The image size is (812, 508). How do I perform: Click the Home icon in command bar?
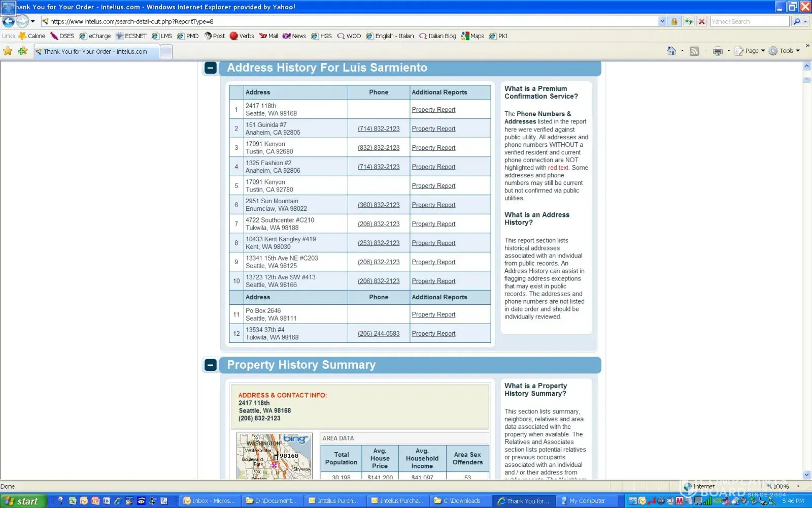(671, 51)
